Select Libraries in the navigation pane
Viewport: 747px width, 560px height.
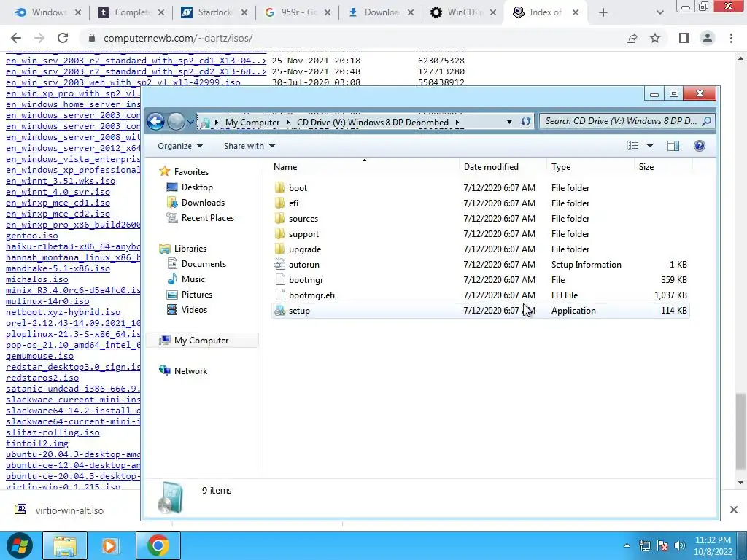click(x=190, y=249)
